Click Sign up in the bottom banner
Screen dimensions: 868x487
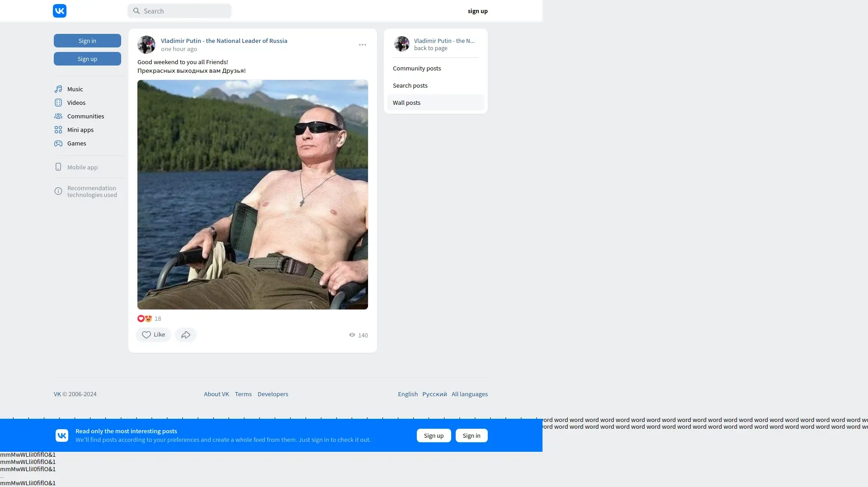[x=434, y=435]
